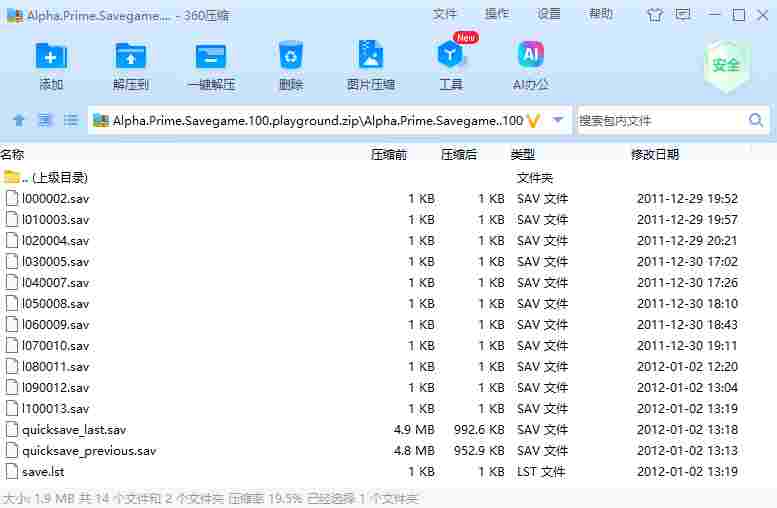The height and width of the screenshot is (508, 777).
Task: Select file l080011.sav
Action: (56, 367)
